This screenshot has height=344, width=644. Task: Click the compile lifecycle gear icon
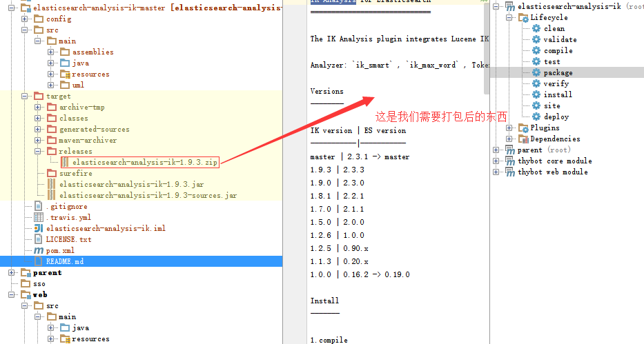536,50
